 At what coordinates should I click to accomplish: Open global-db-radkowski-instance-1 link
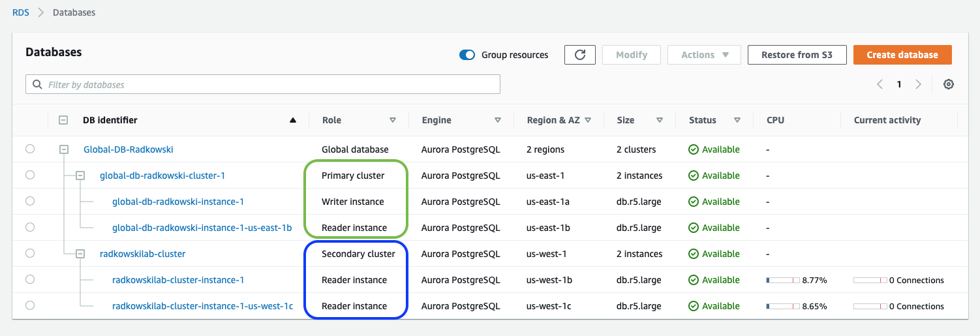point(178,202)
